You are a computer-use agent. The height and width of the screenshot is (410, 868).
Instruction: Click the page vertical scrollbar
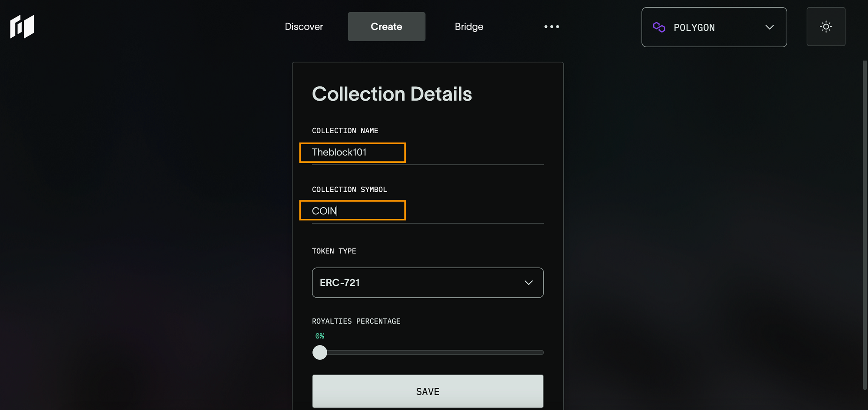click(x=865, y=226)
